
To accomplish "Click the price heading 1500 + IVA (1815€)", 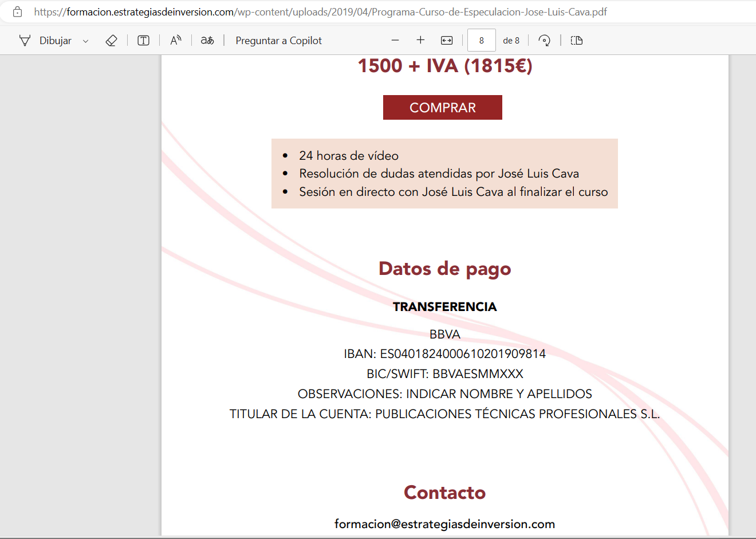I will pos(445,66).
